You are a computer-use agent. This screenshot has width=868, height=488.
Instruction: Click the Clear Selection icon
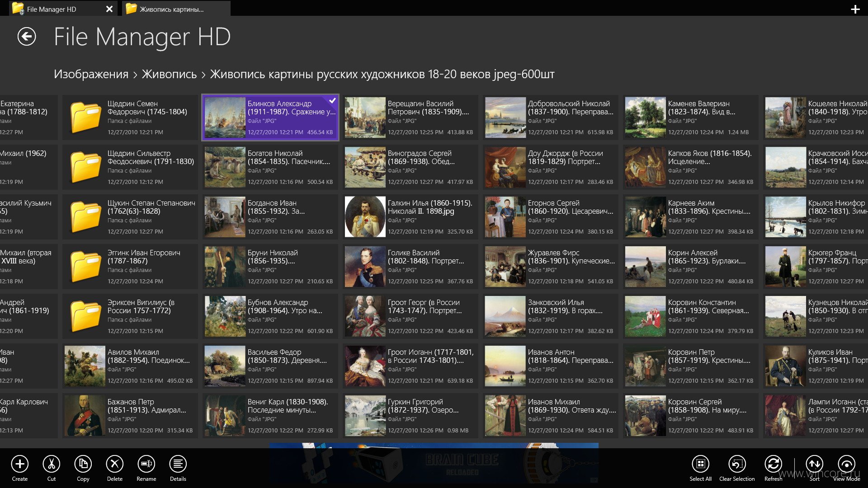(x=737, y=464)
